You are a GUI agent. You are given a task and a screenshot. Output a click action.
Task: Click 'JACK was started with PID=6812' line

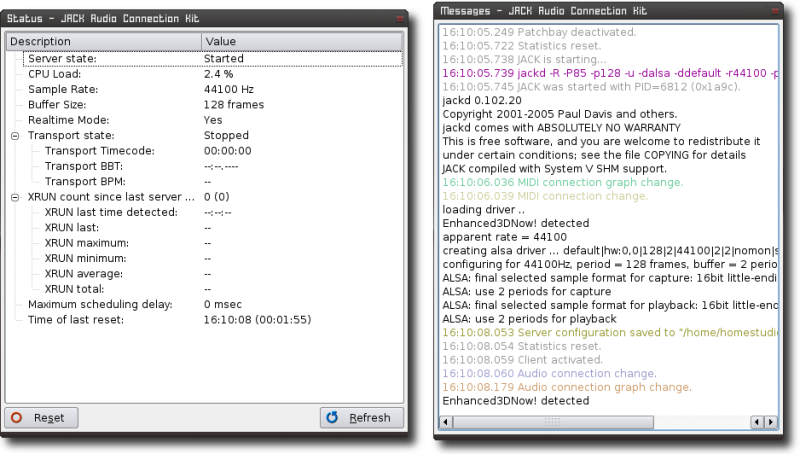coord(591,87)
